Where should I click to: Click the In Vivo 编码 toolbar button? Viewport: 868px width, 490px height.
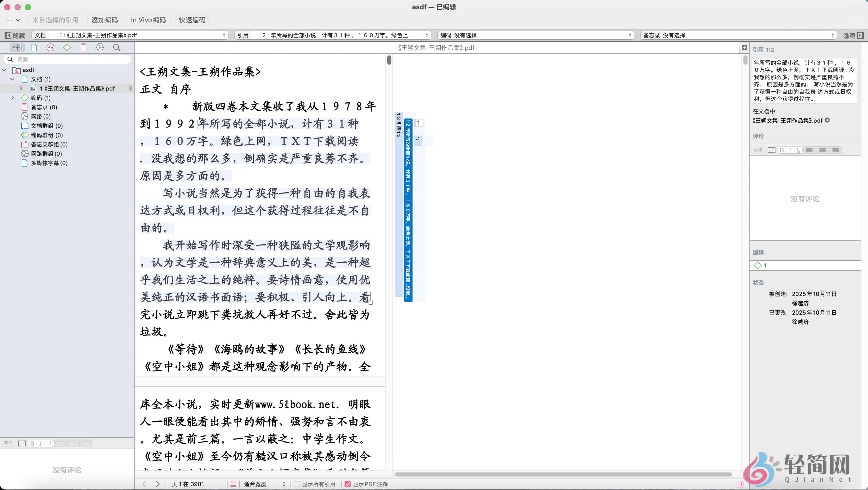tap(148, 20)
